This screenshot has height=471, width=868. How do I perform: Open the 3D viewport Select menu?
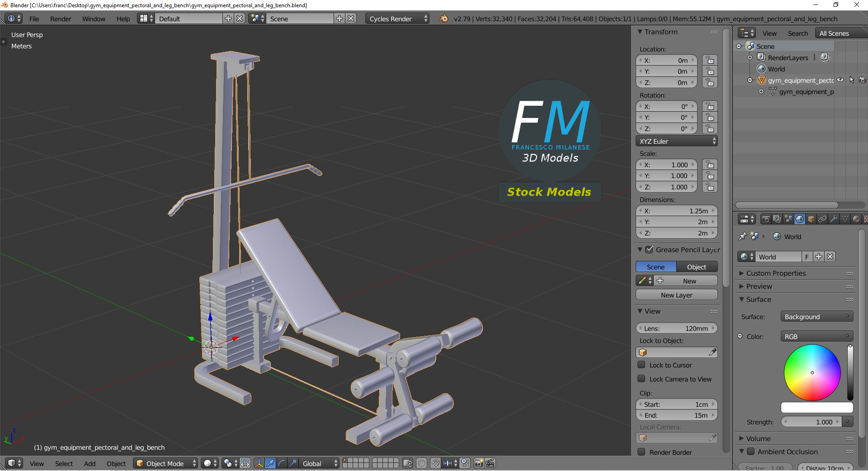click(x=64, y=463)
